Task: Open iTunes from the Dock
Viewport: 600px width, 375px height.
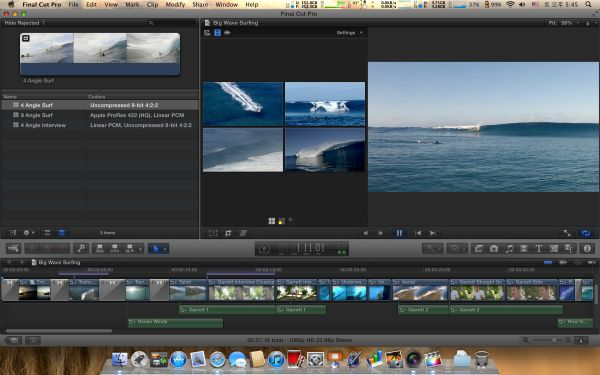Action: tap(276, 360)
